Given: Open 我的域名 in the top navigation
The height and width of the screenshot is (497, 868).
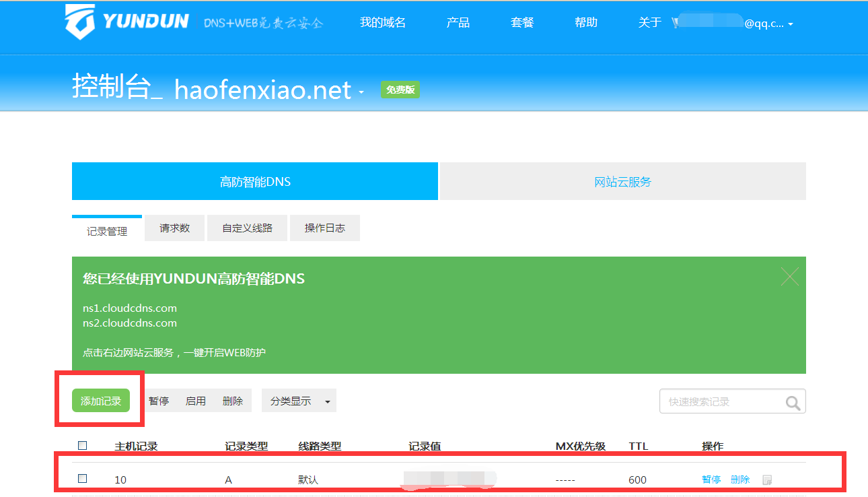Looking at the screenshot, I should pos(382,22).
